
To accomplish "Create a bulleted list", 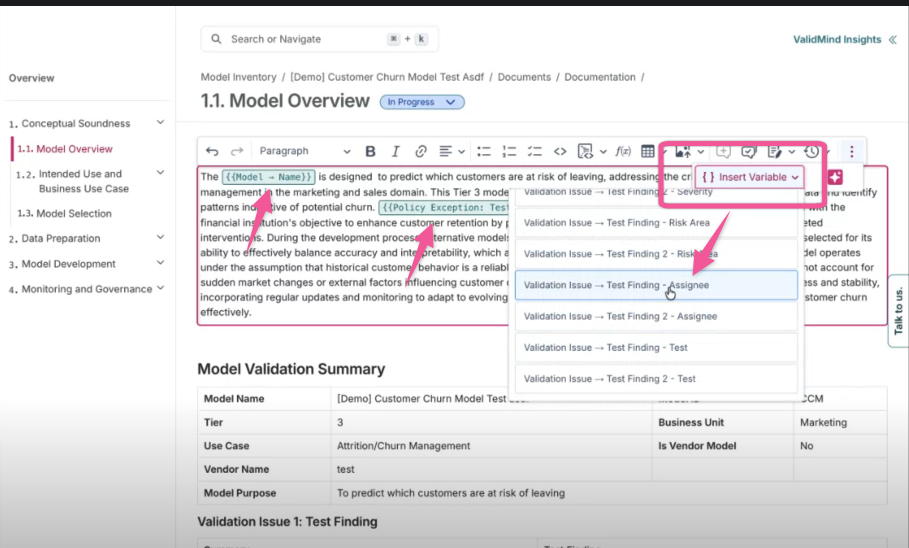I will pos(484,151).
